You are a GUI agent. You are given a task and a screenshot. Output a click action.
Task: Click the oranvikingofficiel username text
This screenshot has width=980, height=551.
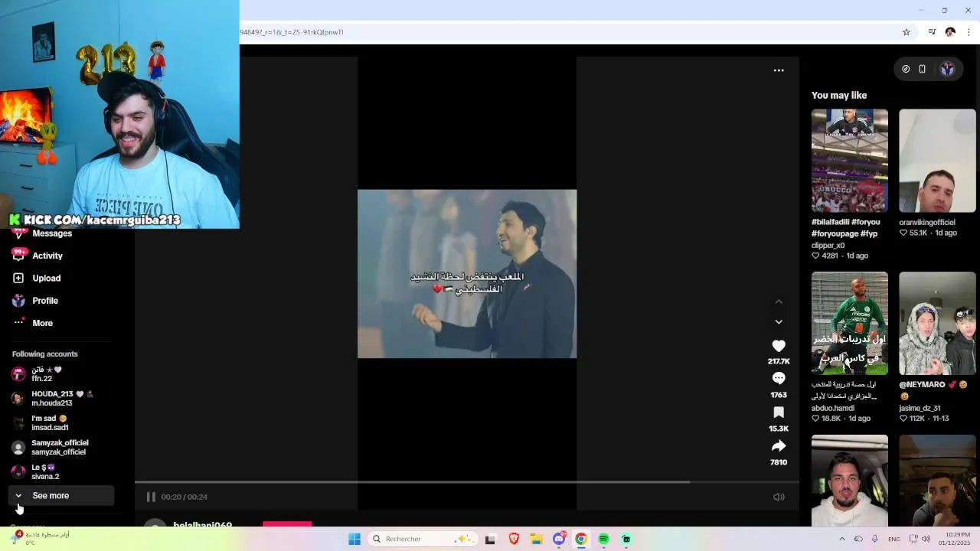[x=927, y=223]
